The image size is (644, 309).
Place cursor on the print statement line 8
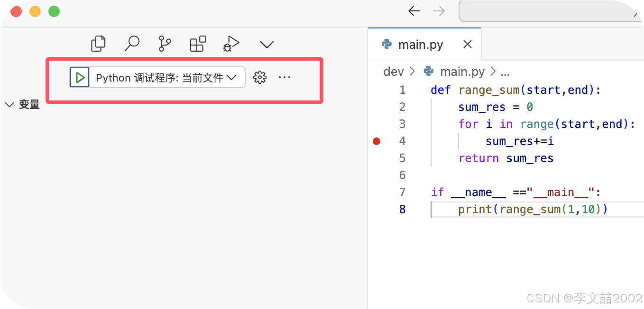coord(522,209)
